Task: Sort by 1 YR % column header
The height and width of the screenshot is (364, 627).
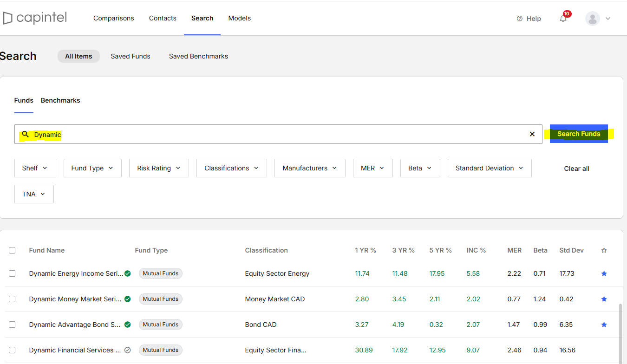Action: pyautogui.click(x=366, y=250)
